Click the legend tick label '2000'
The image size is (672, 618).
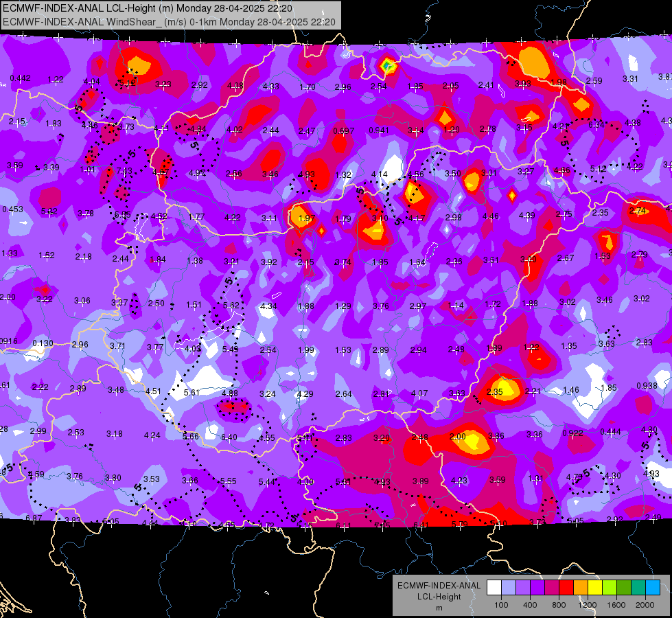tap(645, 605)
